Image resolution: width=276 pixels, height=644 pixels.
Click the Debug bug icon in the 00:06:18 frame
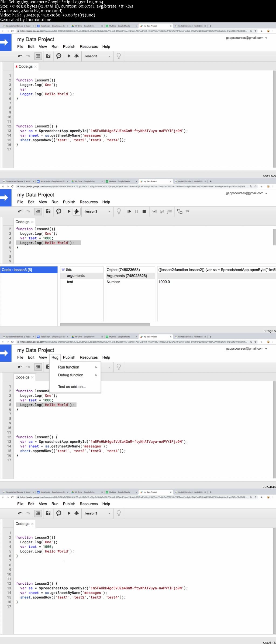point(77,513)
